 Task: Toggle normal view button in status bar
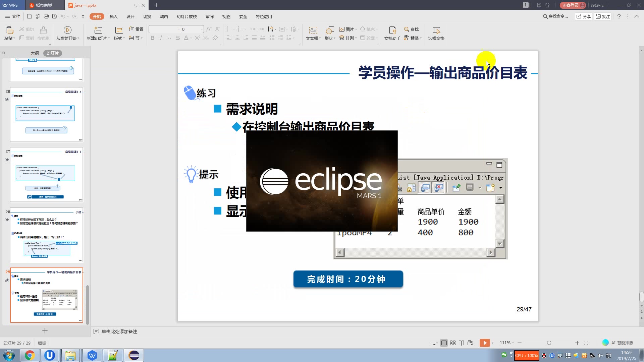[444, 343]
